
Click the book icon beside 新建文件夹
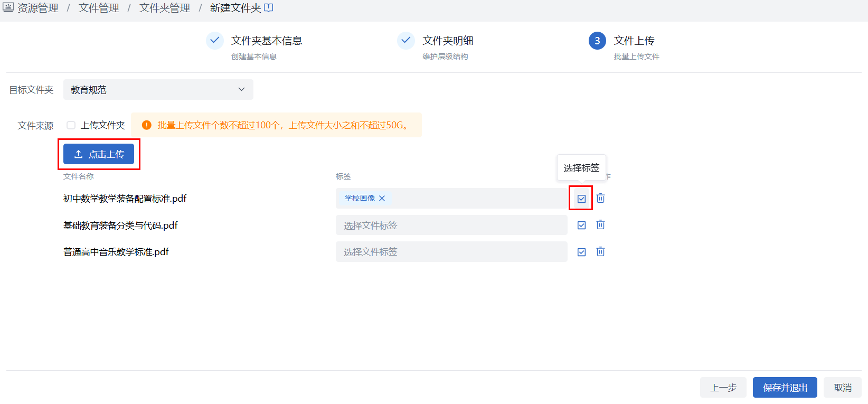coord(269,8)
